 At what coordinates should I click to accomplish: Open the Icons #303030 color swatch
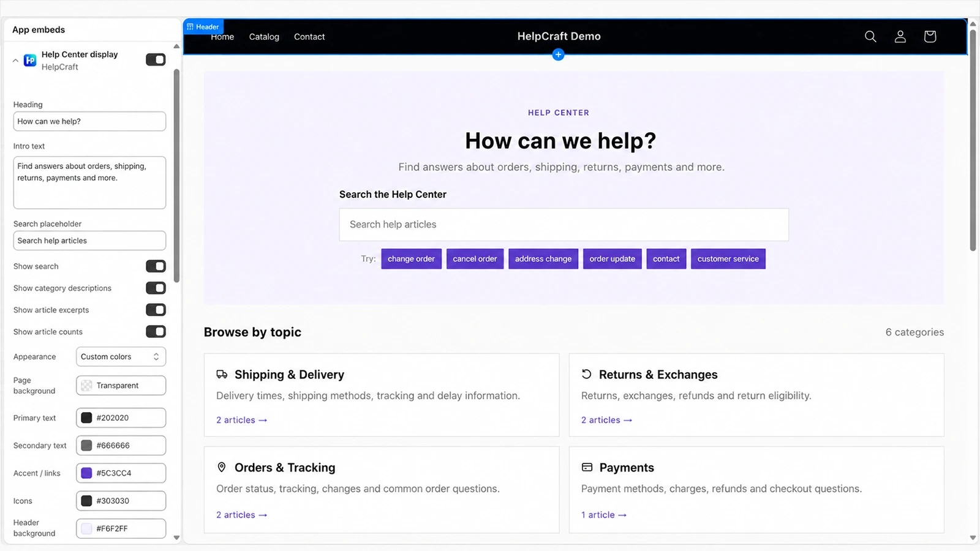point(86,501)
